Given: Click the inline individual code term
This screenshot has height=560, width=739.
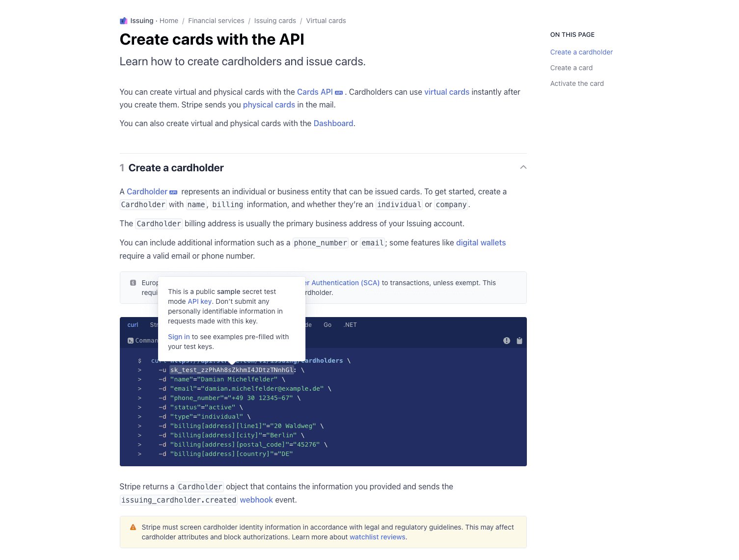Looking at the screenshot, I should (399, 205).
